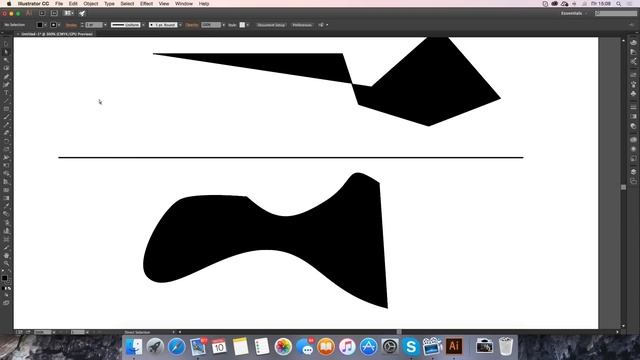
Task: Select the Magic Wand tool
Action: click(6, 60)
